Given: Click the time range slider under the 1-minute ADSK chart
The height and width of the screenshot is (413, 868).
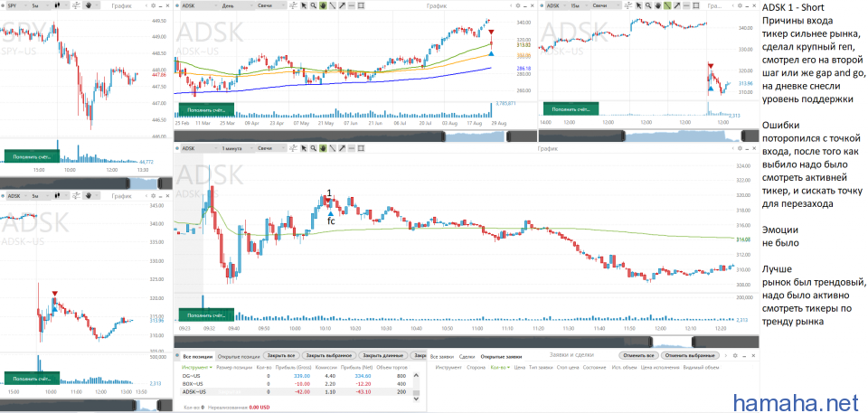Looking at the screenshot, I should (x=467, y=342).
